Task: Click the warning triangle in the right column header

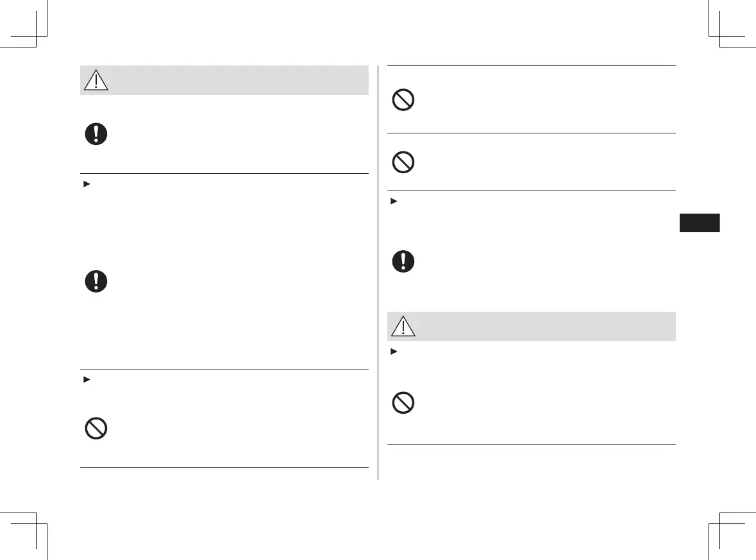Action: click(x=403, y=327)
